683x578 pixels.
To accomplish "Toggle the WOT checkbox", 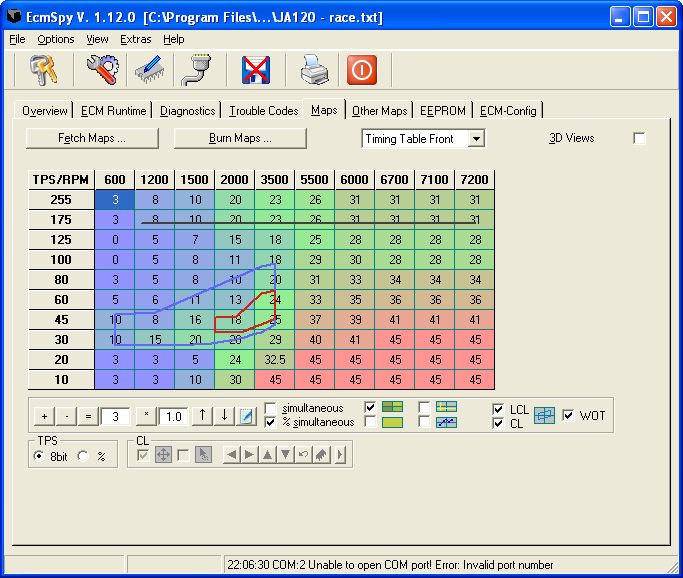I will tap(570, 415).
